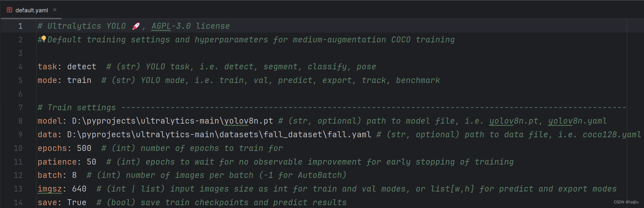The height and width of the screenshot is (208, 644).
Task: Click the AGPL-3.0 license text
Action: 190,26
